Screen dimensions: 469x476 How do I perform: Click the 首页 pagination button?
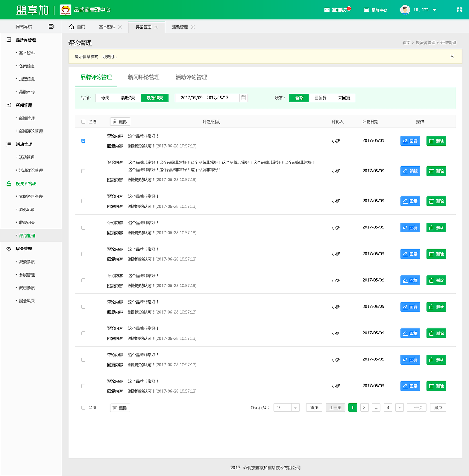314,408
